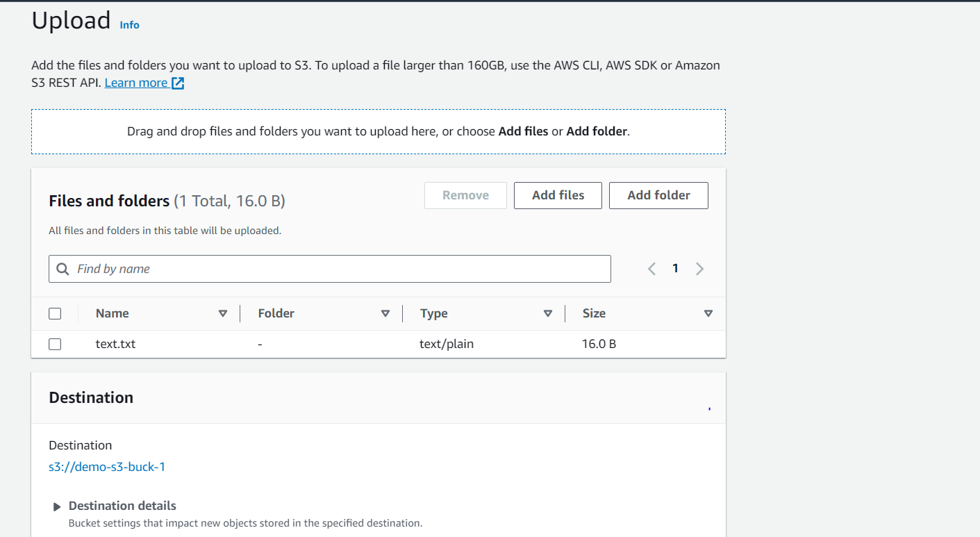
Task: Click the drag and drop upload zone
Action: (x=379, y=131)
